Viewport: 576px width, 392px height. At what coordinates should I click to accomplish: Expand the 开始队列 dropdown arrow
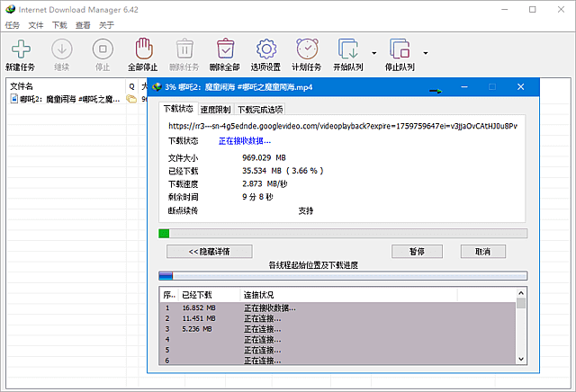(373, 52)
